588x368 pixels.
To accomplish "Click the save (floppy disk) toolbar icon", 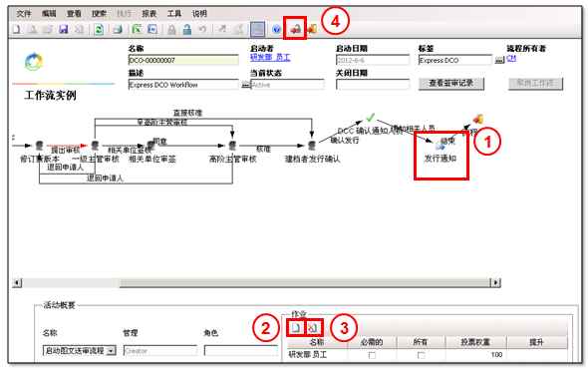I will pyautogui.click(x=64, y=29).
